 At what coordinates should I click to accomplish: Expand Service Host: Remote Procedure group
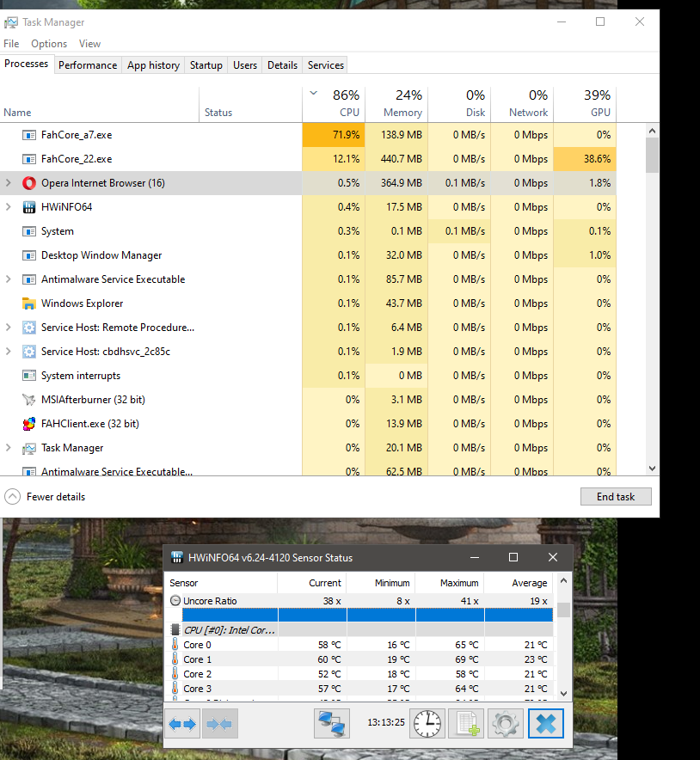[x=9, y=328]
